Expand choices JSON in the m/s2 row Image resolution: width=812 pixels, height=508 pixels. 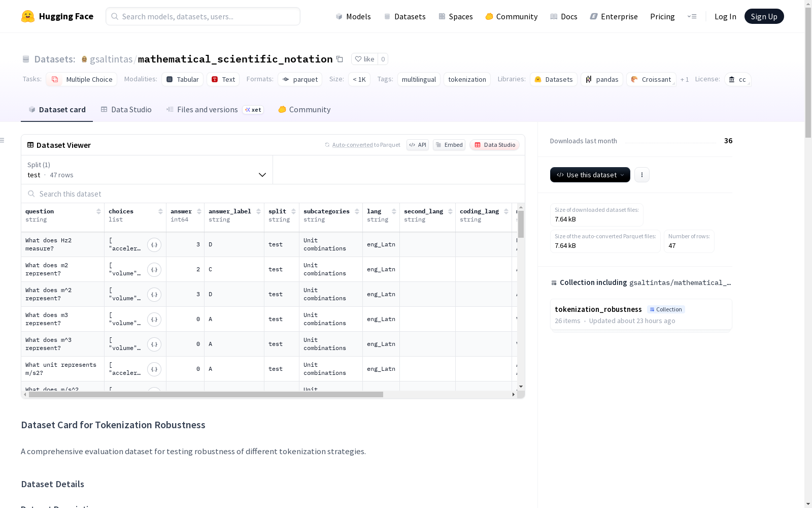[154, 369]
